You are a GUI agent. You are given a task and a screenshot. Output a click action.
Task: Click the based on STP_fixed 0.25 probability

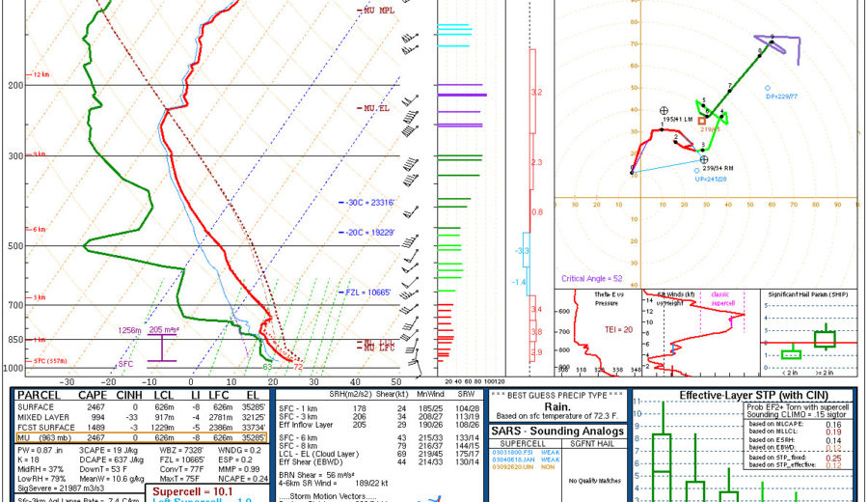pos(795,458)
